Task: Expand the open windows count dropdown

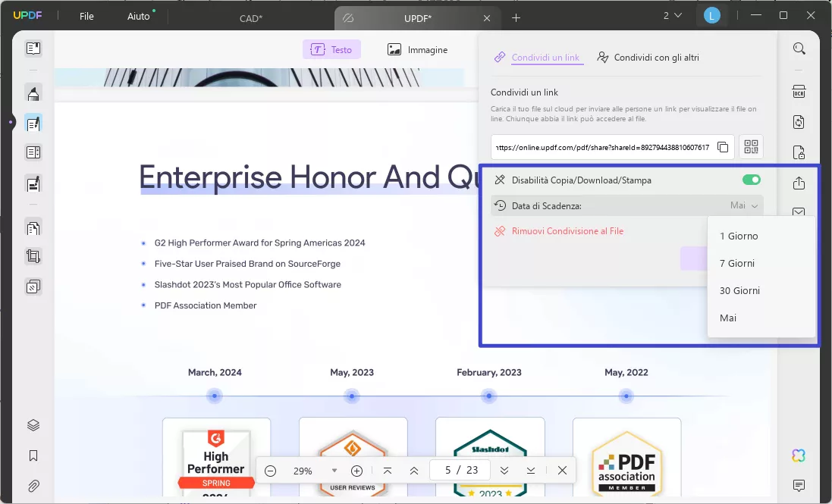Action: [672, 16]
